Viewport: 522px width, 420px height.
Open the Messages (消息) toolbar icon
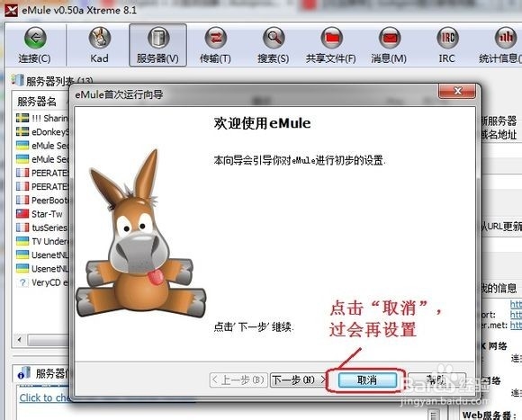coord(389,46)
